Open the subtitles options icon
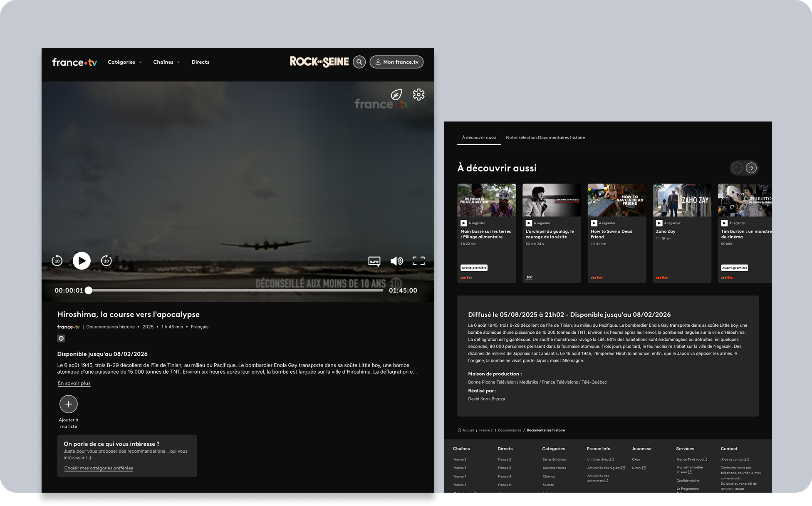 [374, 261]
